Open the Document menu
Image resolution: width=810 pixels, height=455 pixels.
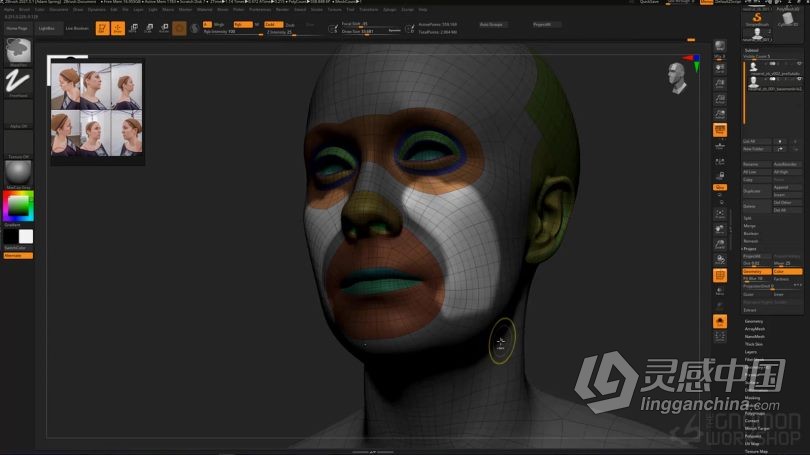click(x=59, y=9)
